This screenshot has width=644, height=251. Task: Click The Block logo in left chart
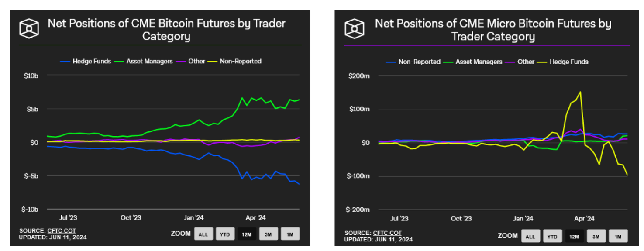[x=29, y=28]
